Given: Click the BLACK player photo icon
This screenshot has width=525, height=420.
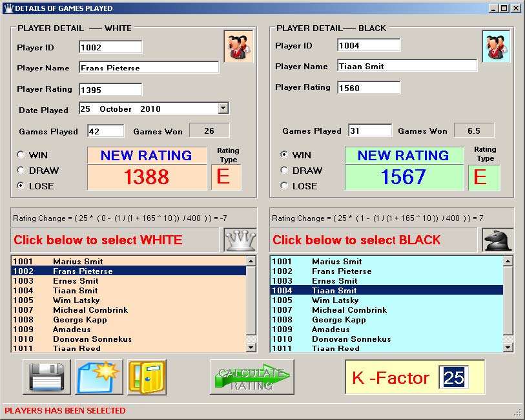Looking at the screenshot, I should point(496,47).
